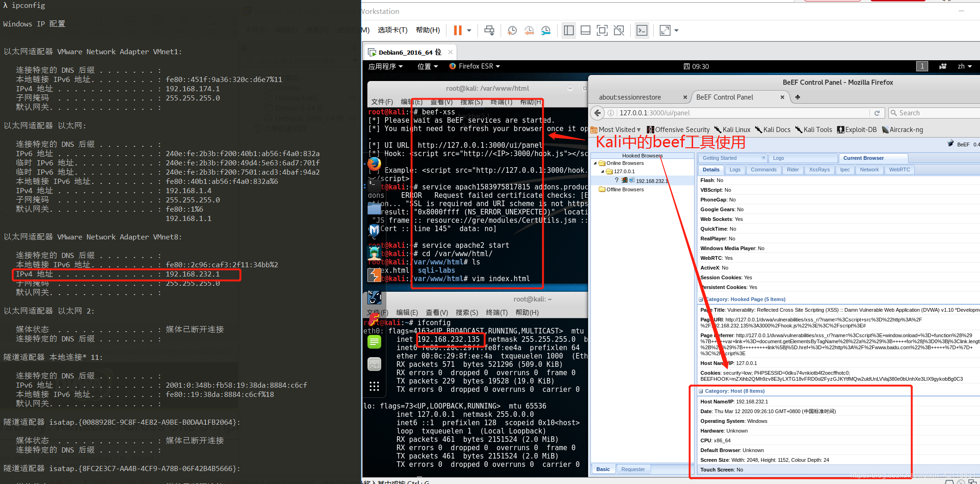This screenshot has height=484, width=980.
Task: Toggle the VMware console view icon
Action: point(642,31)
